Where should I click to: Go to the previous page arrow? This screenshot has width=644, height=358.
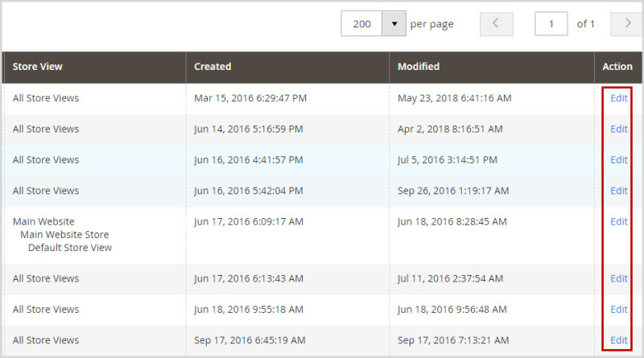point(496,24)
